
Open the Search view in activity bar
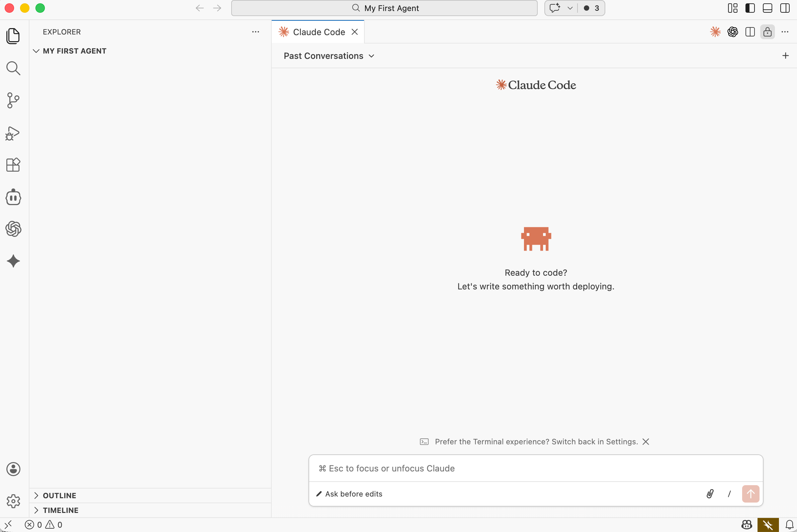[x=13, y=68]
